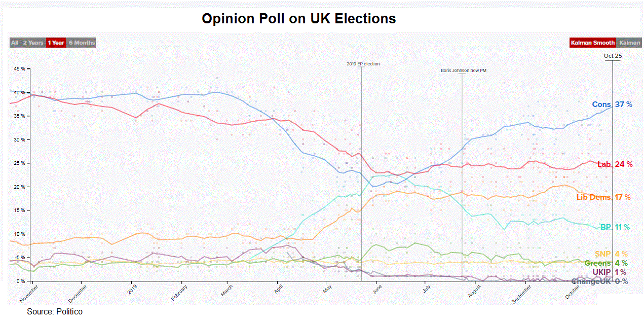This screenshot has width=644, height=320.
Task: Switch to plain "Kalman" mode button
Action: (x=629, y=43)
